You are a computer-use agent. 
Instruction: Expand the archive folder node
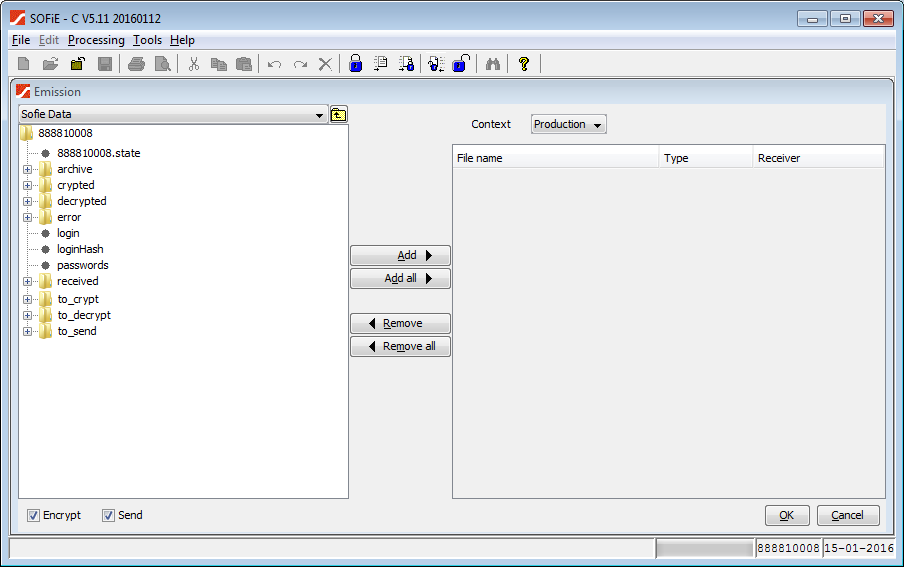click(28, 169)
